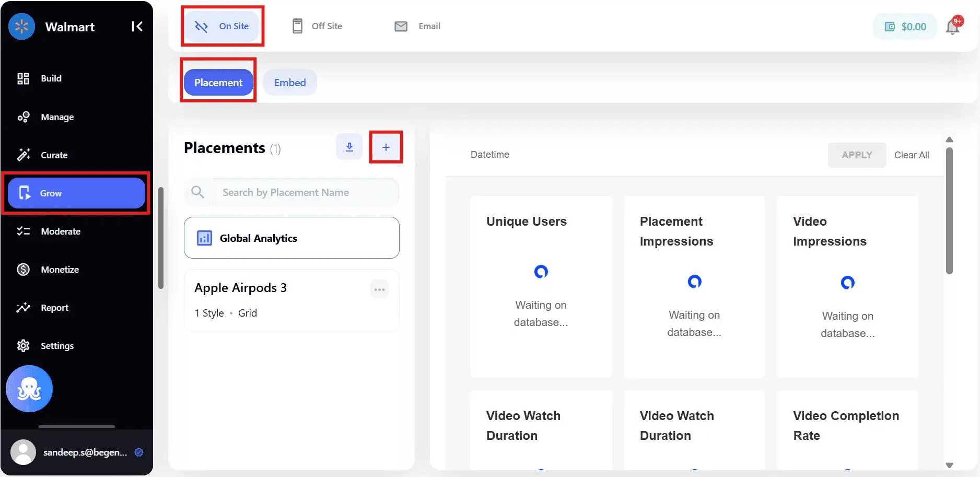980x477 pixels.
Task: Click the Unique Users card
Action: click(541, 287)
